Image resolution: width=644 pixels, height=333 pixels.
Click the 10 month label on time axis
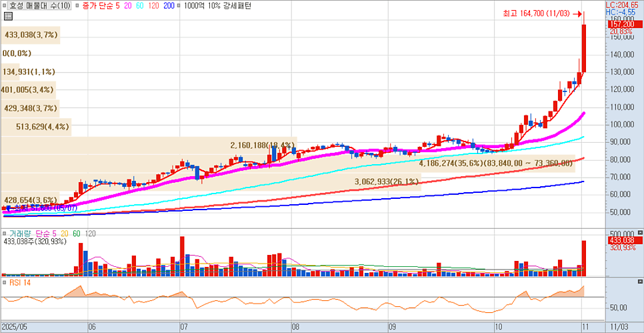pos(499,327)
